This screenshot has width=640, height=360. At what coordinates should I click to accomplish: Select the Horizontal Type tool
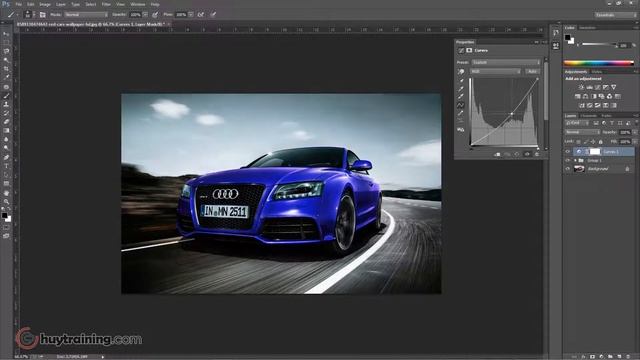(x=6, y=166)
